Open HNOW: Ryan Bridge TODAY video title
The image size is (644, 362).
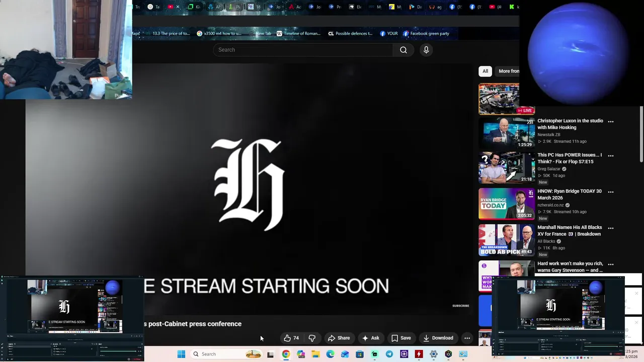click(570, 195)
